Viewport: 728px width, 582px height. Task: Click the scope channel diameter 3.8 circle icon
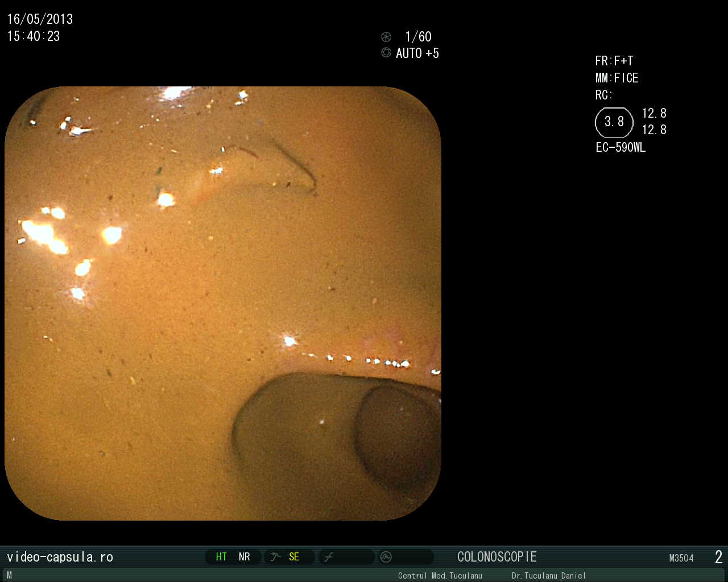point(614,122)
